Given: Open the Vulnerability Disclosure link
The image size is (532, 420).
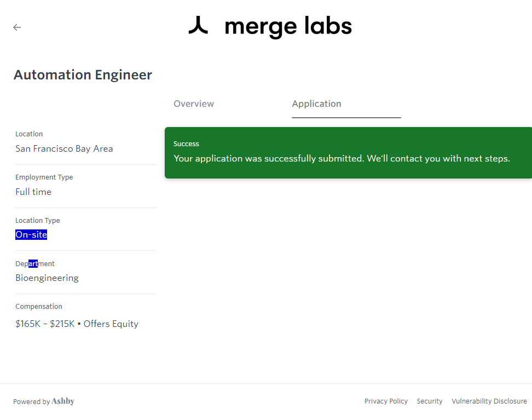Looking at the screenshot, I should (x=489, y=401).
